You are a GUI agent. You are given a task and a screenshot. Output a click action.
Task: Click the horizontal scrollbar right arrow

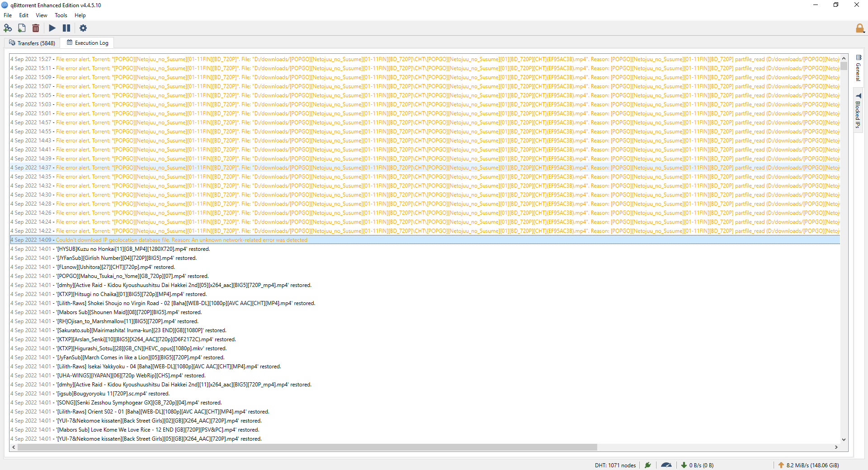[836, 447]
